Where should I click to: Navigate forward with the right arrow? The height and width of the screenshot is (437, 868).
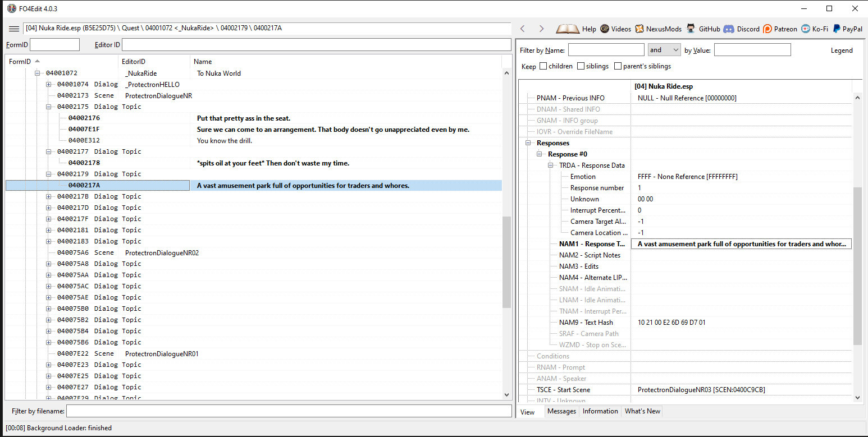(541, 29)
